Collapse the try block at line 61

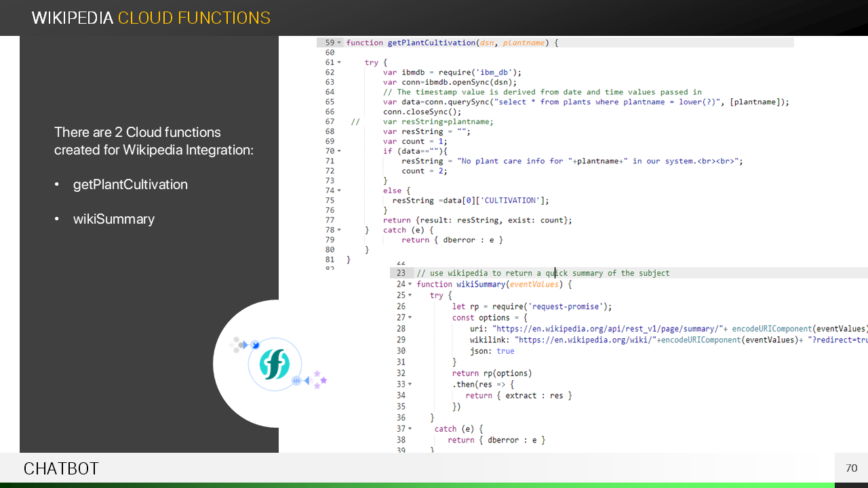tap(340, 62)
